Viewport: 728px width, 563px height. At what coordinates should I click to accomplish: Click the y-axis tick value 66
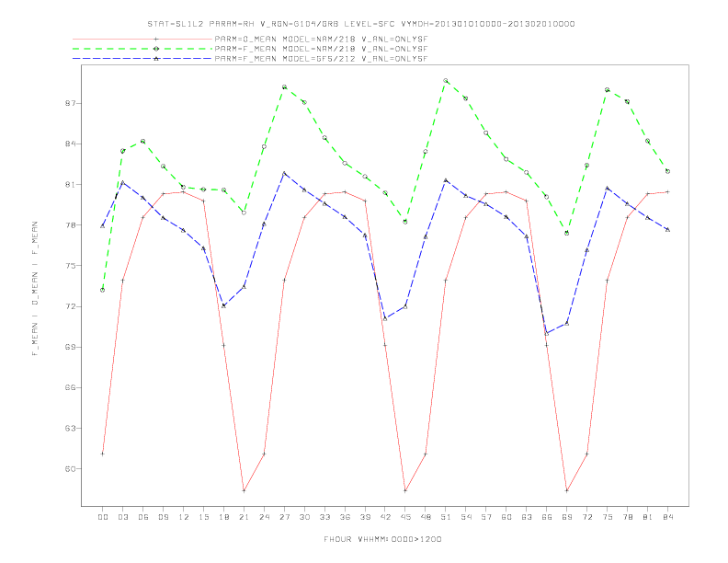point(70,387)
